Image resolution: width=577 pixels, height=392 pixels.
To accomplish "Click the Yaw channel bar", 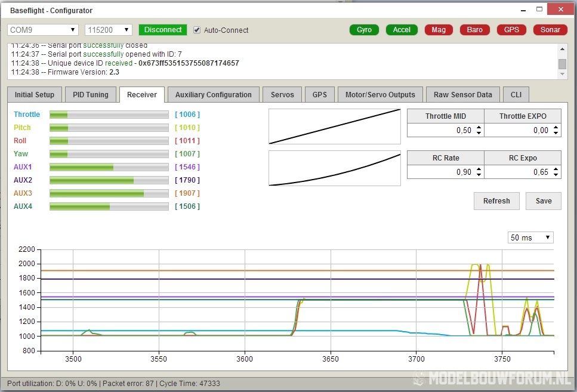I will click(x=109, y=154).
